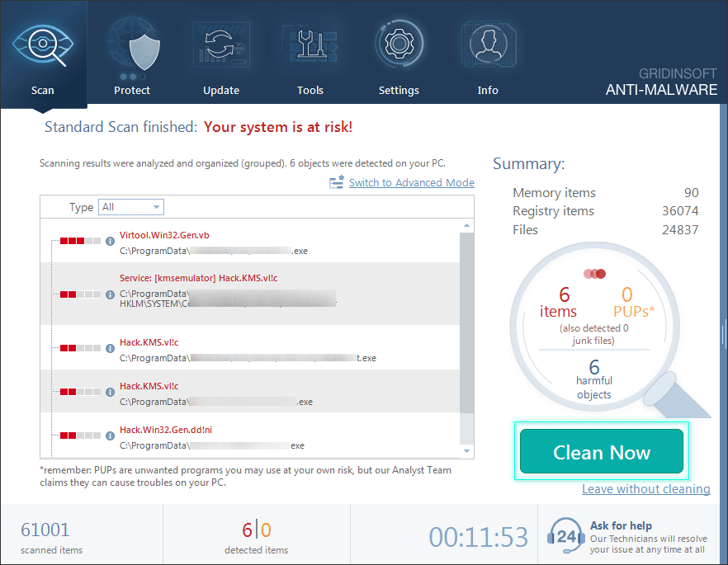Click the Info section icon
The height and width of the screenshot is (565, 728).
point(488,45)
